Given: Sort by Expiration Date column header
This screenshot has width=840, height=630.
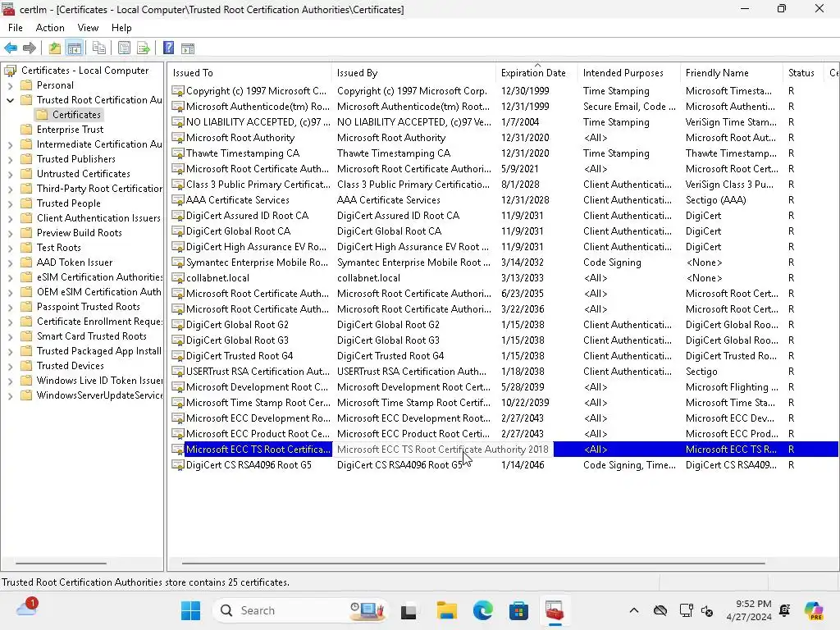Looking at the screenshot, I should [536, 73].
